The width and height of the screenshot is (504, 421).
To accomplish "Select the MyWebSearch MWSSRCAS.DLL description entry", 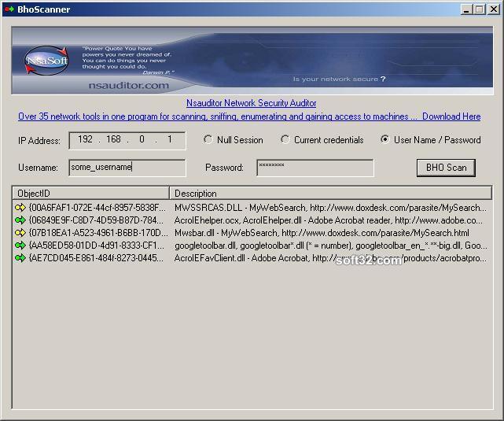I will pyautogui.click(x=330, y=208).
